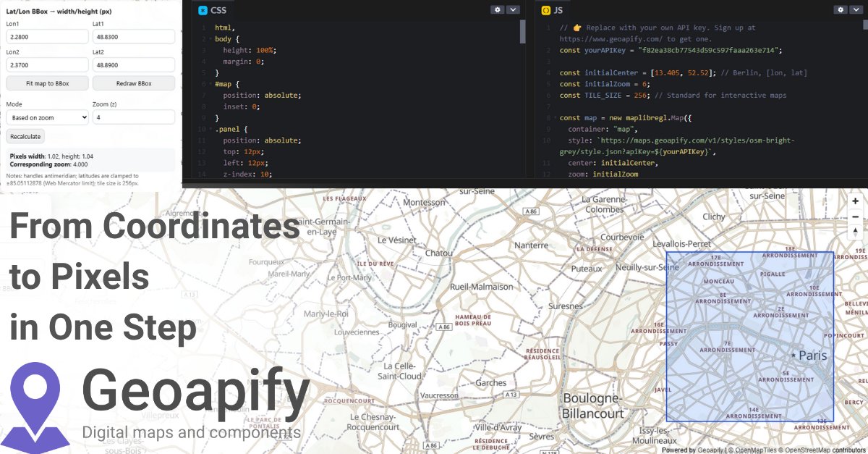This screenshot has height=454, width=868.
Task: Focus the Lon1 input field
Action: pyautogui.click(x=47, y=36)
